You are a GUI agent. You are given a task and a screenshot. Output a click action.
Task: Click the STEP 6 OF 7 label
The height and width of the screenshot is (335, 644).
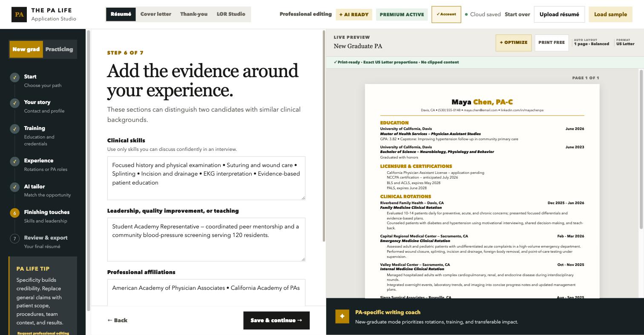(125, 53)
